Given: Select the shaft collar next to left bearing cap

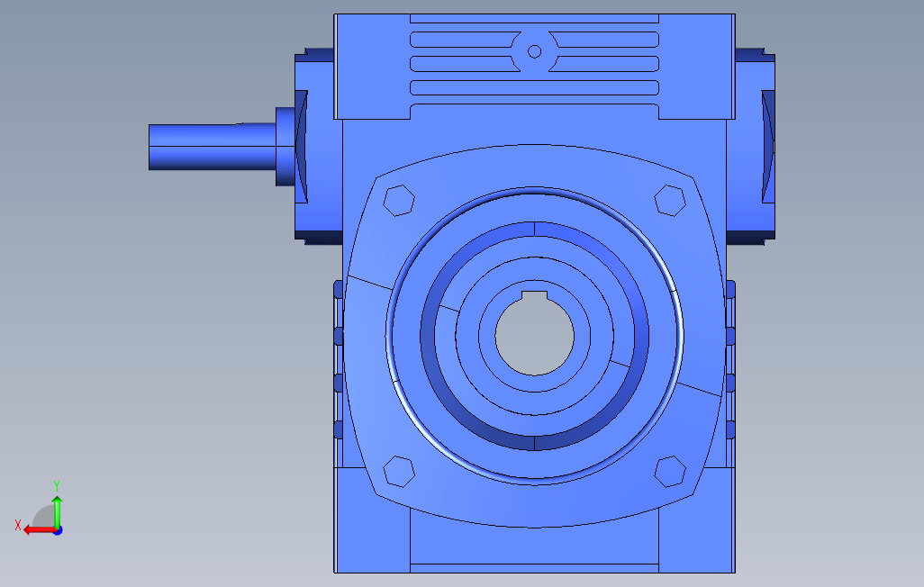Looking at the screenshot, I should click(285, 147).
